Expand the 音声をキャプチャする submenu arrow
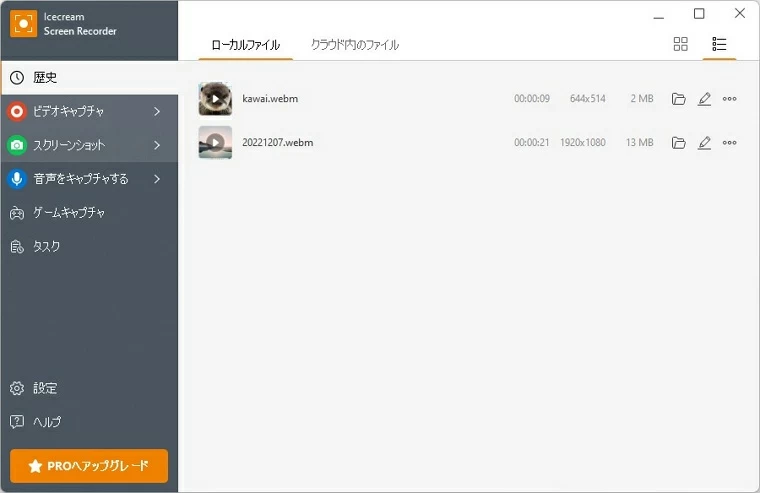 157,179
